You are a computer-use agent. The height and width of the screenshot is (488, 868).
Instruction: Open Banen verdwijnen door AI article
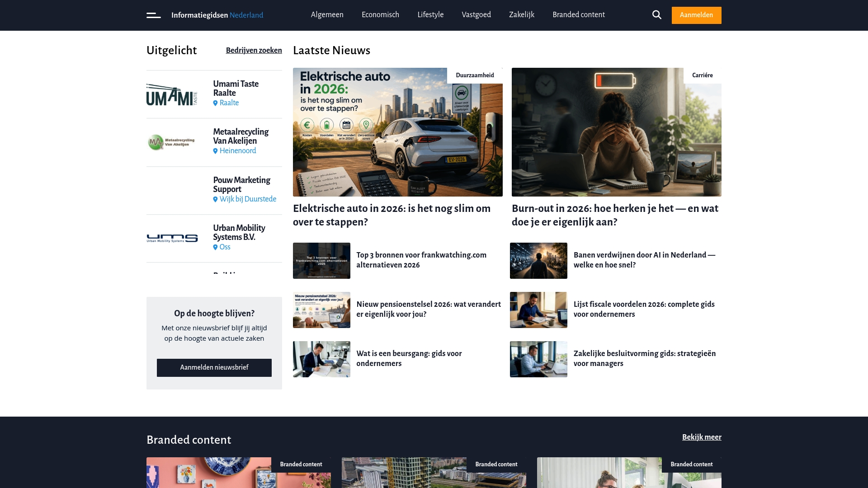645,260
